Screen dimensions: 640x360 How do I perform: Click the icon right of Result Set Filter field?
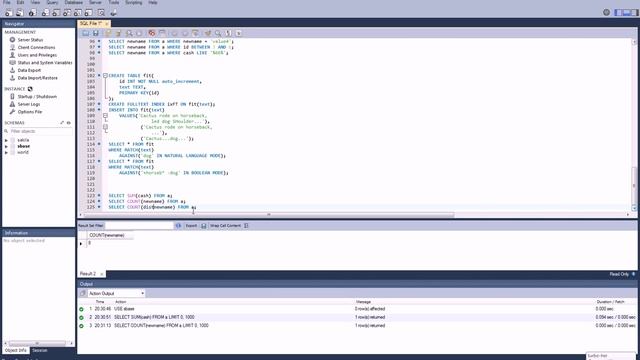pos(178,226)
